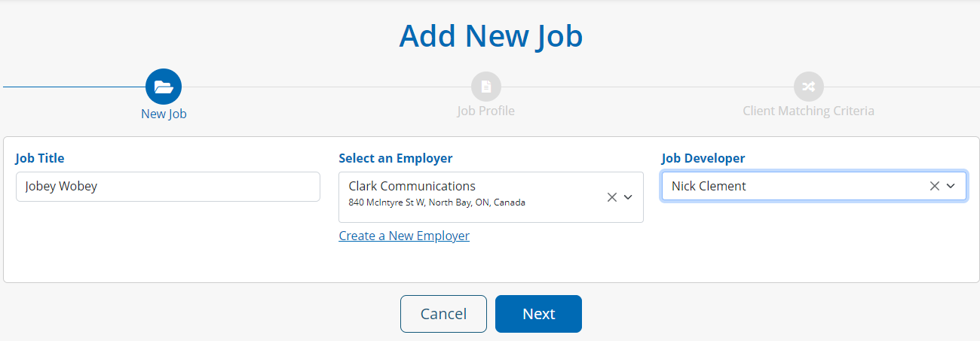The width and height of the screenshot is (980, 341).
Task: Click the New Job folder step icon
Action: 164,87
